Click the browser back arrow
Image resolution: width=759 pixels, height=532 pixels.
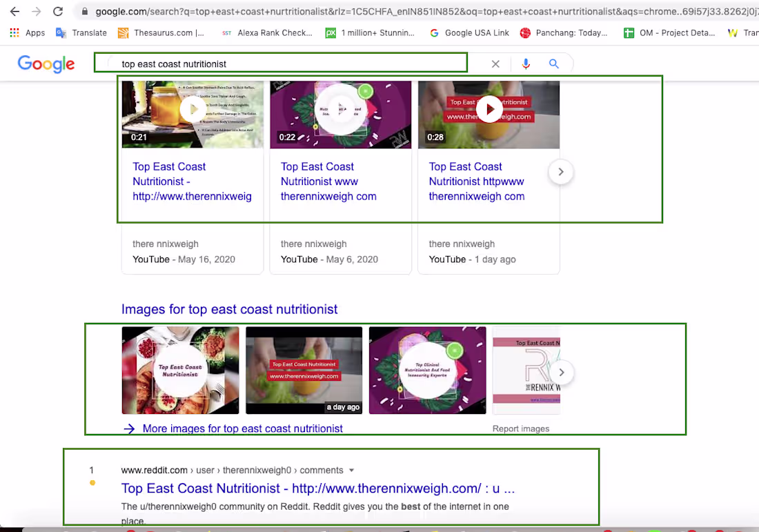[x=15, y=11]
